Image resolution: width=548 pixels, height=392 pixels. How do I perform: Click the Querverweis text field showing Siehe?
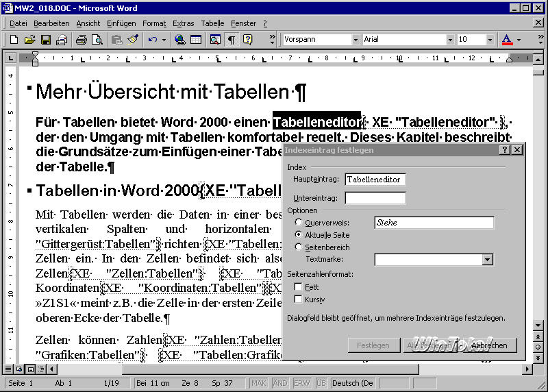434,223
